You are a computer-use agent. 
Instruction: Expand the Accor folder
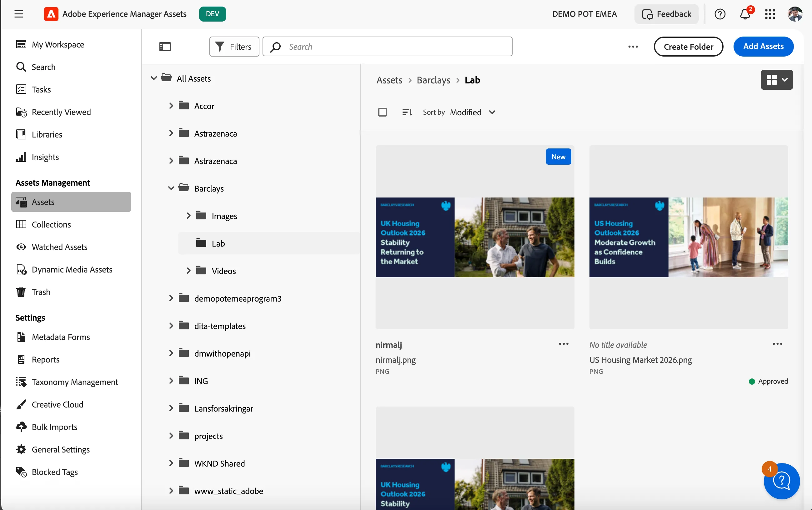point(171,106)
